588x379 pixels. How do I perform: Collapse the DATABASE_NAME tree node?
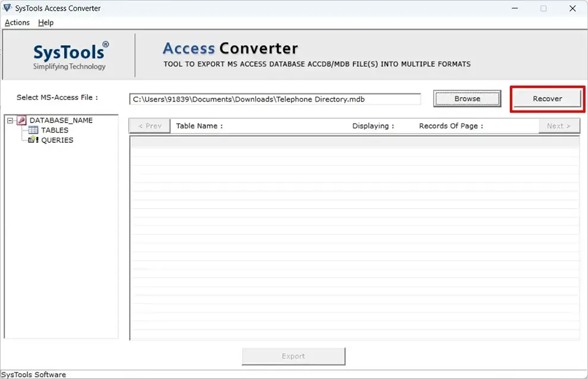(x=10, y=120)
